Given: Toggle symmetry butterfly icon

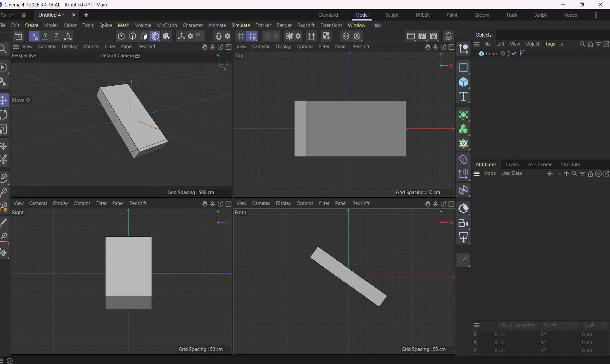Looking at the screenshot, I should (x=289, y=36).
